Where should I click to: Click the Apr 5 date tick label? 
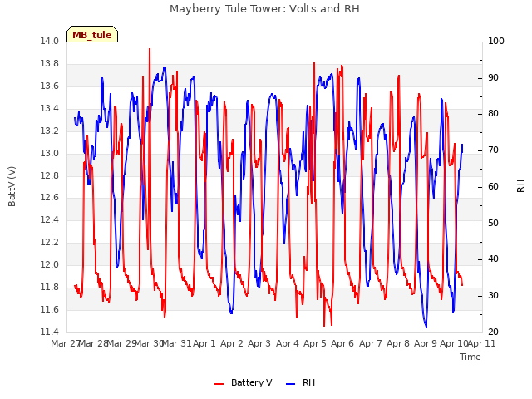click(315, 343)
